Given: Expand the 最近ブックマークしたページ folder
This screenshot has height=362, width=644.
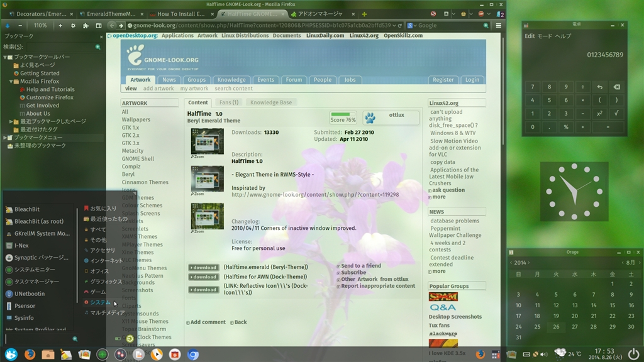Looking at the screenshot, I should point(11,121).
